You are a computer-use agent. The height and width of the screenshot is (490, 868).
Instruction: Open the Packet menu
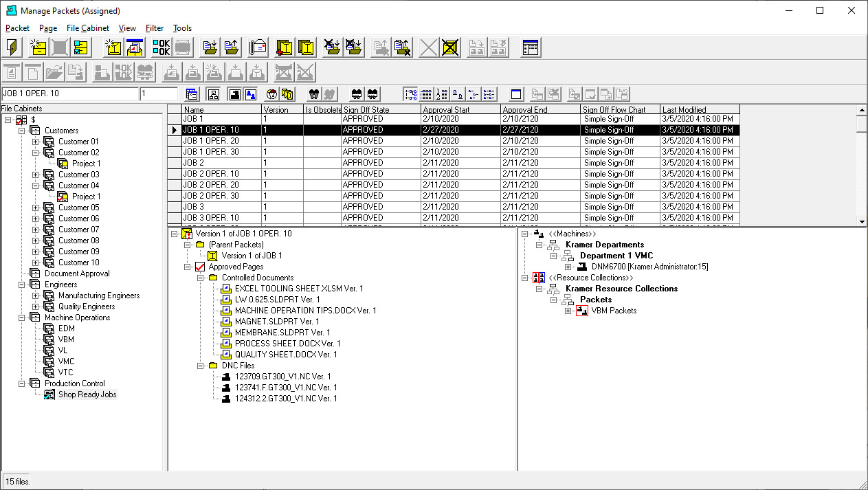point(18,28)
